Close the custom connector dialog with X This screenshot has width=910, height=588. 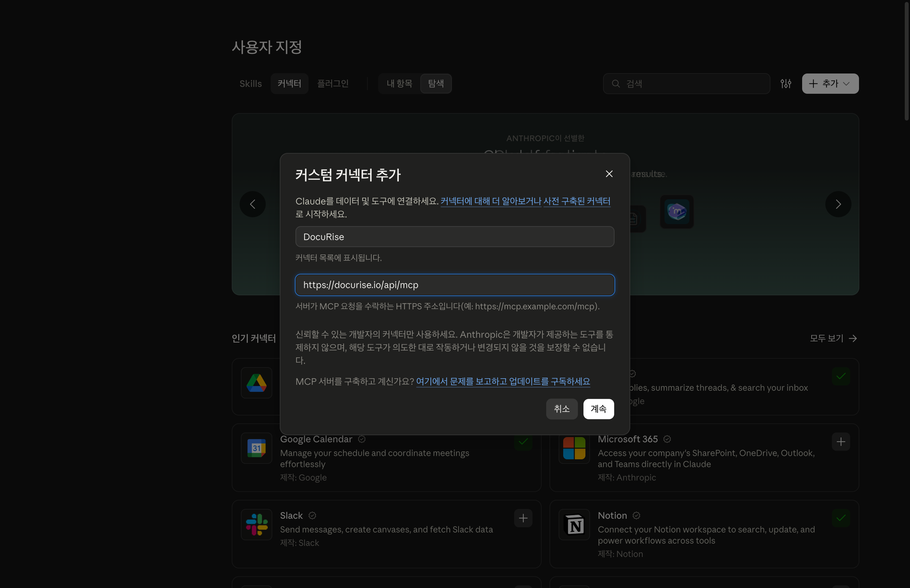609,174
